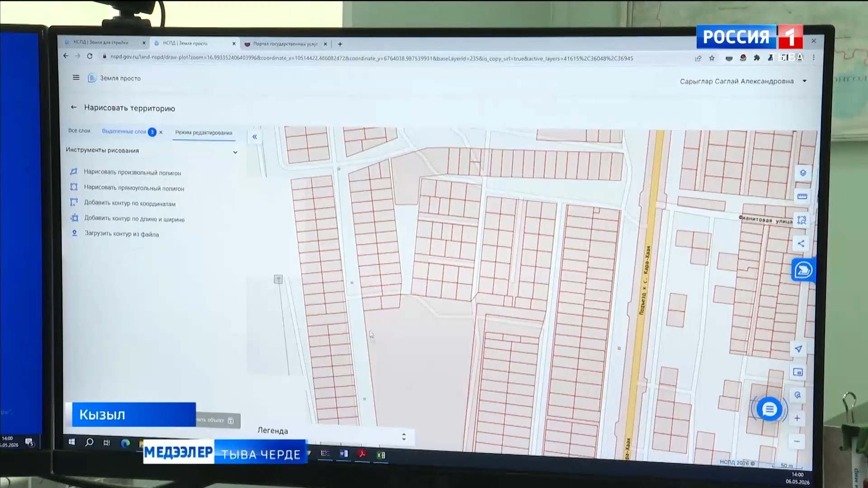Click the area selection search tool on map
The height and width of the screenshot is (488, 868).
tap(802, 221)
